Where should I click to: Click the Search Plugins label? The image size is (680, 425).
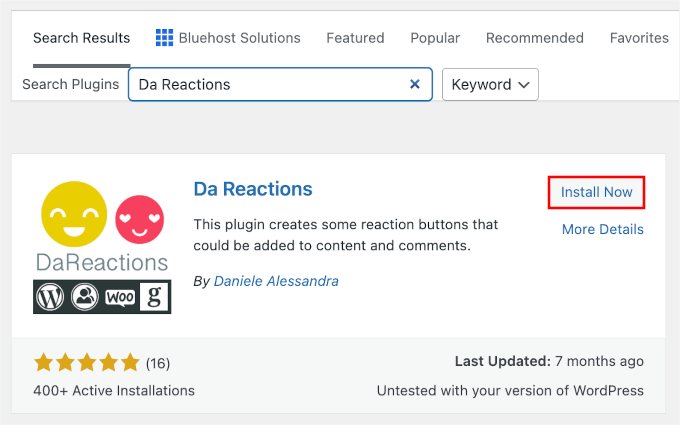(x=71, y=84)
